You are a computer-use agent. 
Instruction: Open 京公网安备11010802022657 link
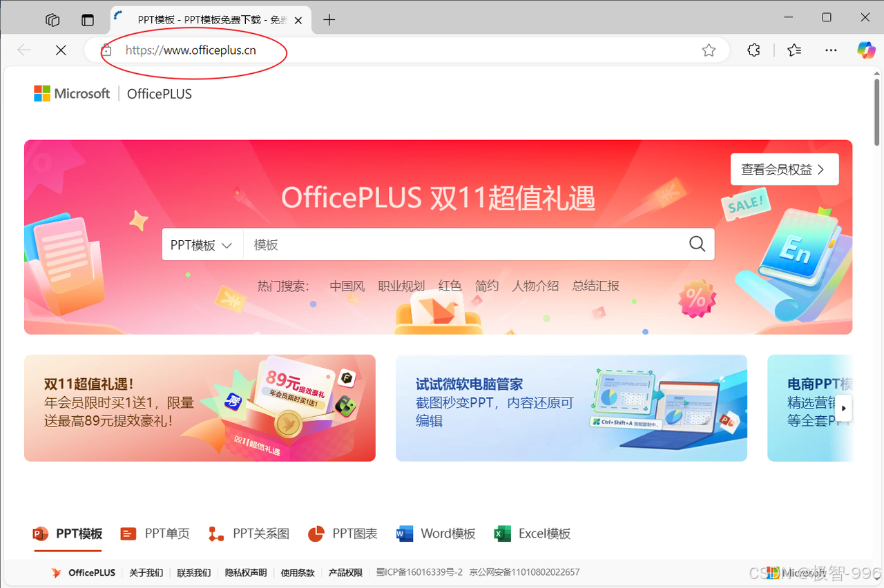click(524, 573)
